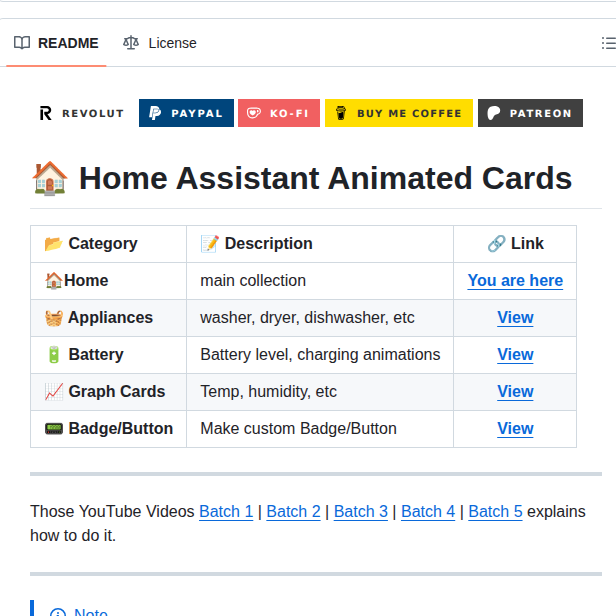The width and height of the screenshot is (616, 616).
Task: Open the Batch 4 YouTube link
Action: coord(428,512)
